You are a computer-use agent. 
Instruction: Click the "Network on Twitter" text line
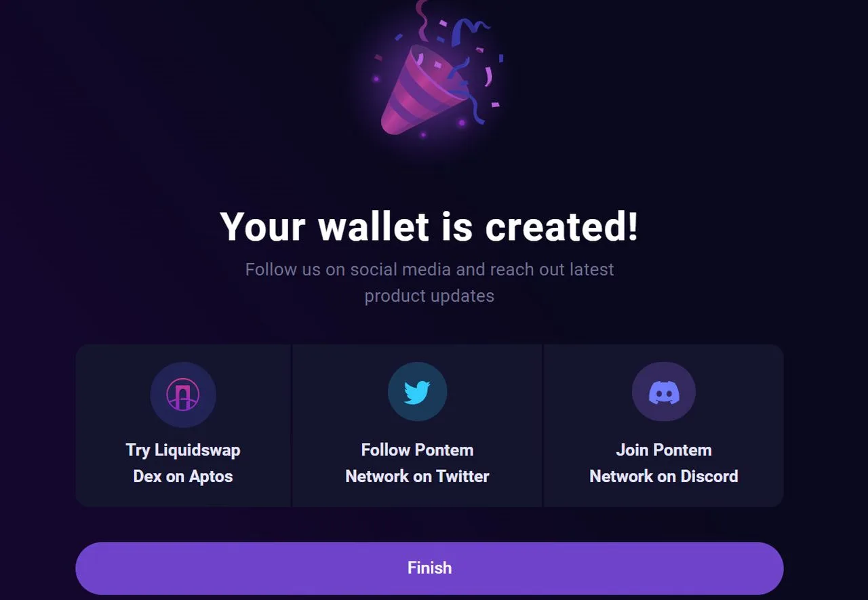(417, 477)
